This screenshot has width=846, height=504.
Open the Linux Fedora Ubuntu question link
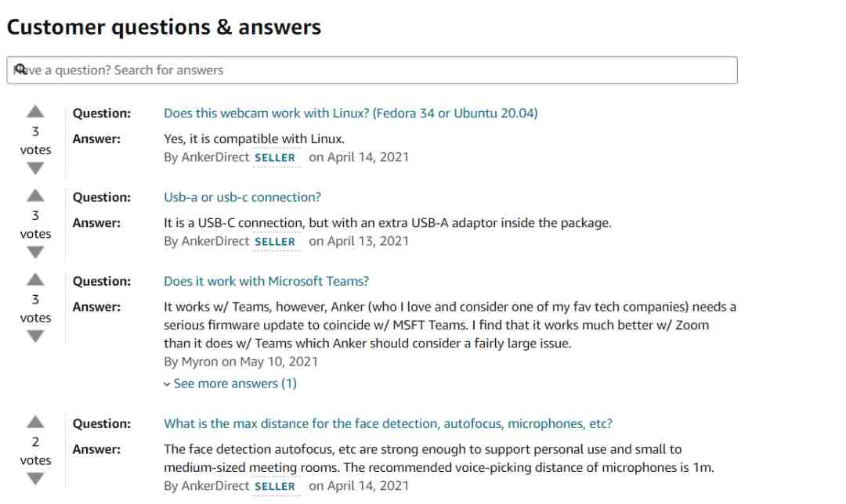tap(351, 113)
